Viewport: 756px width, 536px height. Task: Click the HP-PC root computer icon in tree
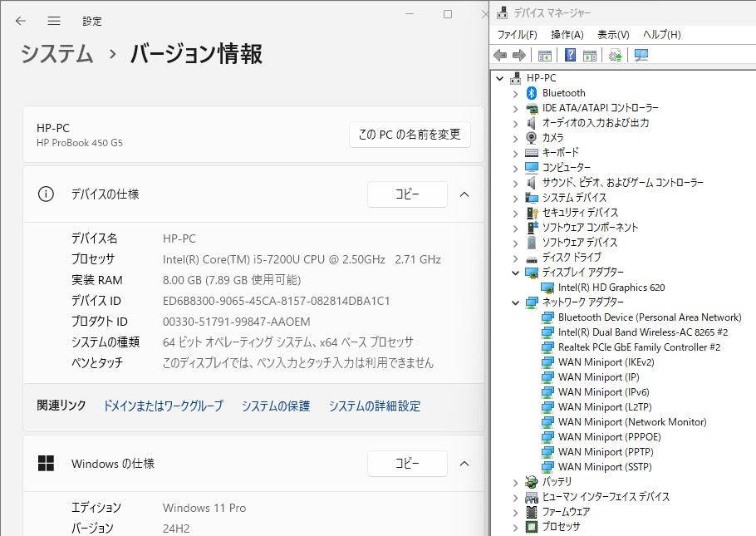516,77
